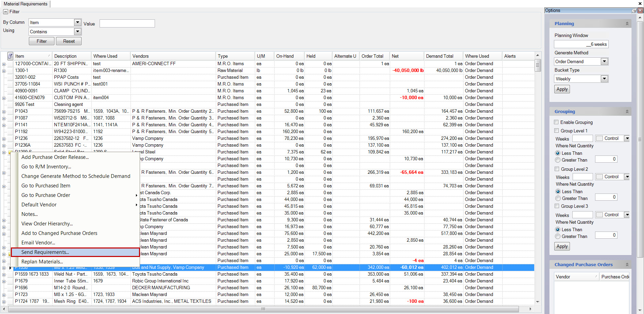Select the P1723 row item cell
This screenshot has height=314, width=644.
(x=33, y=294)
